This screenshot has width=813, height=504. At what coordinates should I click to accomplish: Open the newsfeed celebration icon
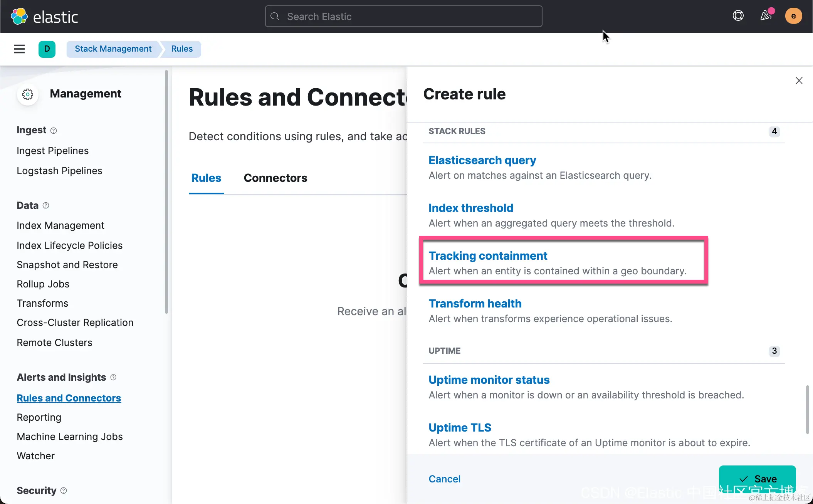tap(766, 16)
